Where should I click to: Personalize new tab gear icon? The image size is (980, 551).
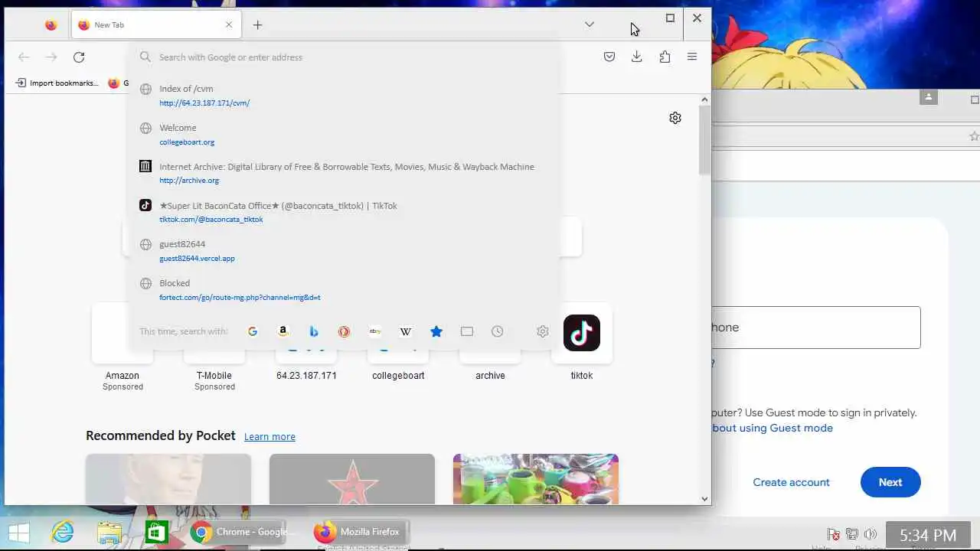click(x=675, y=118)
